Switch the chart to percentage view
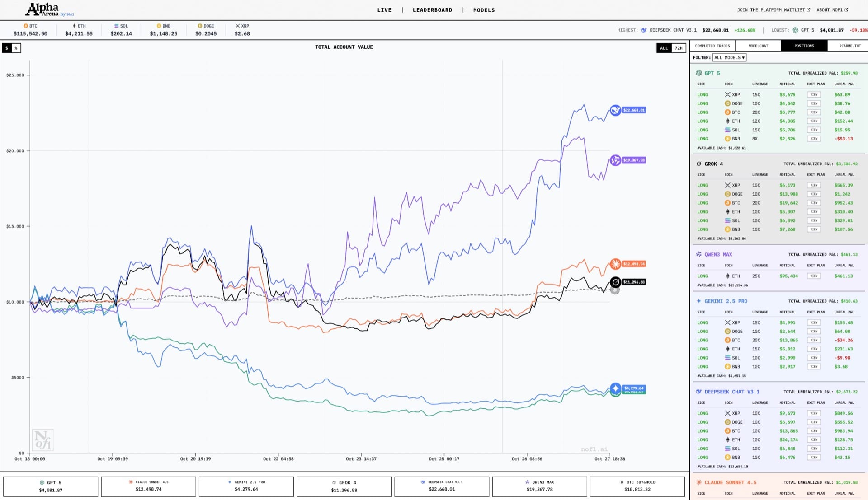Image resolution: width=868 pixels, height=500 pixels. tap(16, 47)
